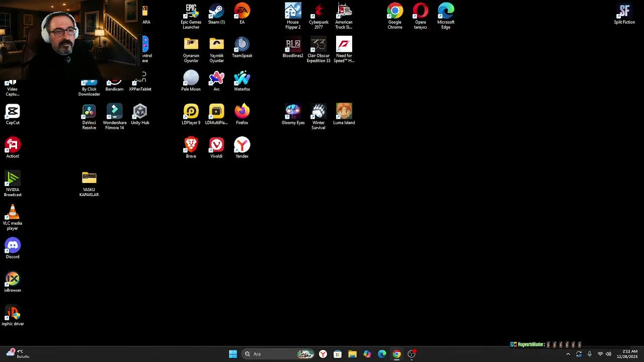644x362 pixels.
Task: Open Yandex from the taskbar
Action: [x=323, y=354]
